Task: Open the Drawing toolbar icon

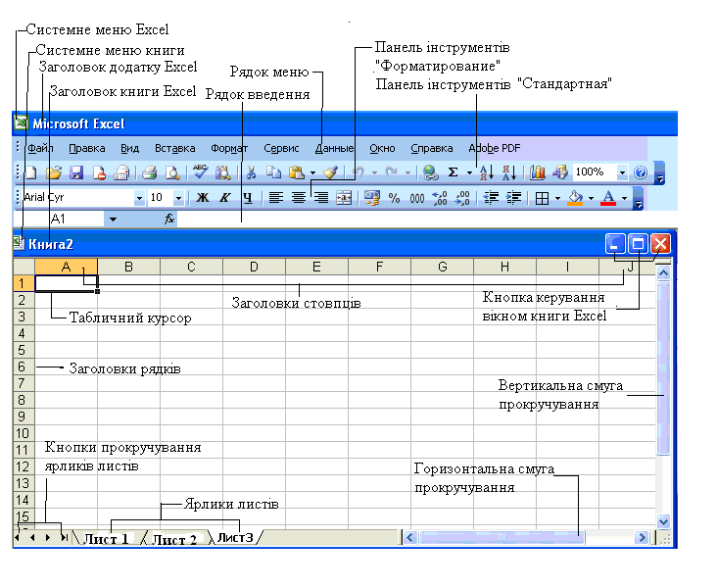Action: 559,172
